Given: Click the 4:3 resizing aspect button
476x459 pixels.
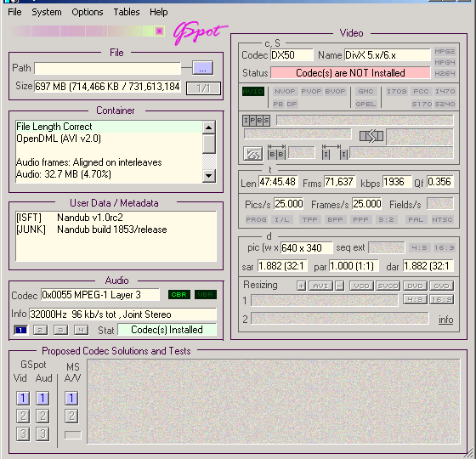Looking at the screenshot, I should (415, 299).
